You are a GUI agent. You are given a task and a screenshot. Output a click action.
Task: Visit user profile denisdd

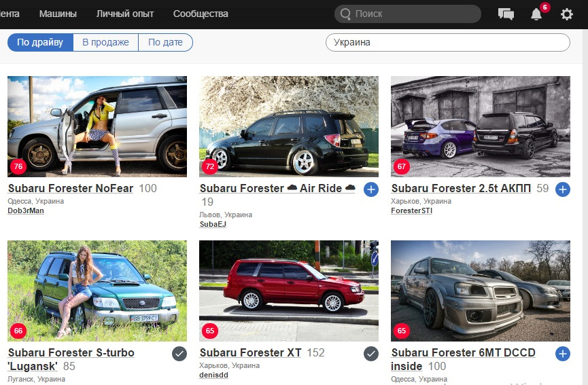click(x=213, y=375)
